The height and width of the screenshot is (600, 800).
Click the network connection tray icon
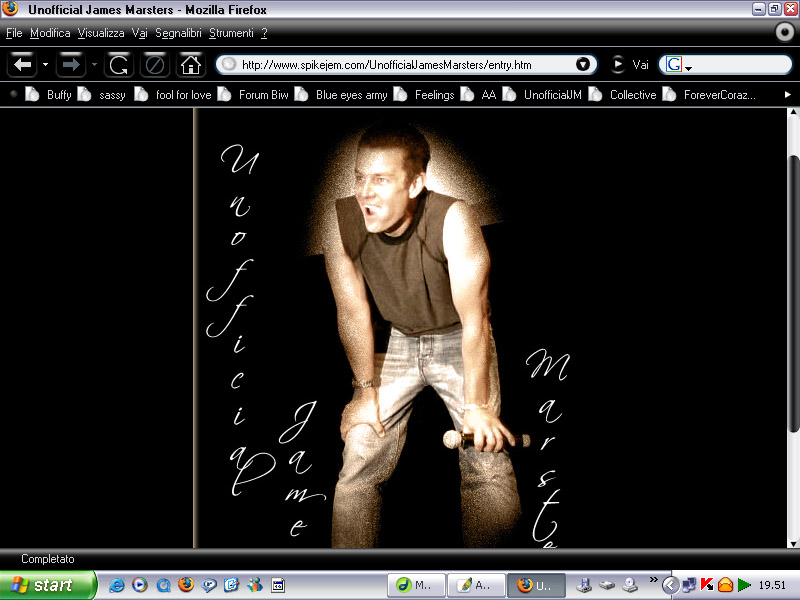pos(689,585)
